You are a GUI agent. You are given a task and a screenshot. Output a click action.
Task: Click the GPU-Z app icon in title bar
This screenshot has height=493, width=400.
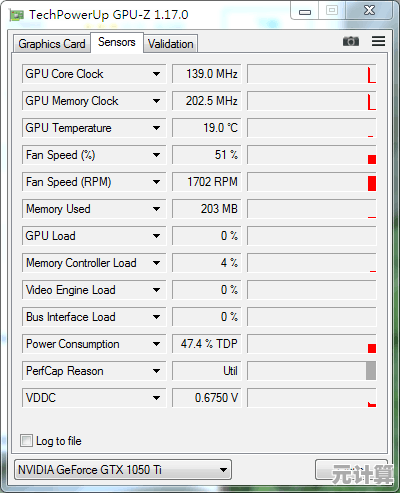tap(17, 15)
